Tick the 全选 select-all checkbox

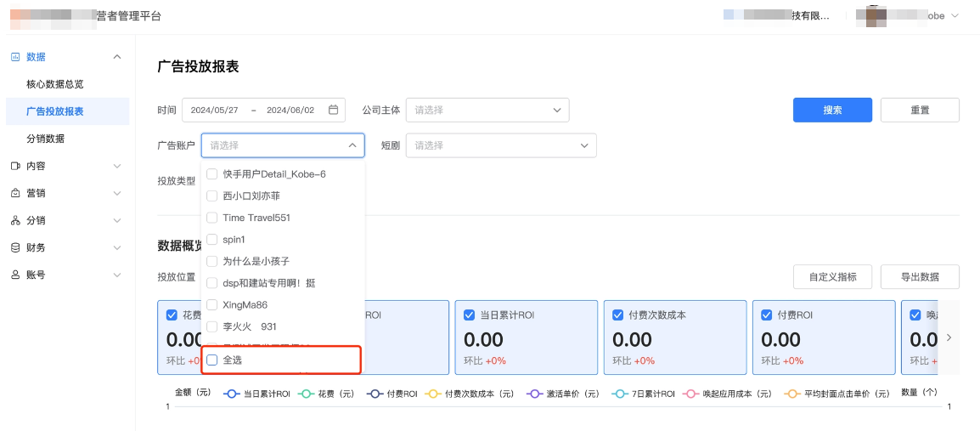pyautogui.click(x=211, y=360)
